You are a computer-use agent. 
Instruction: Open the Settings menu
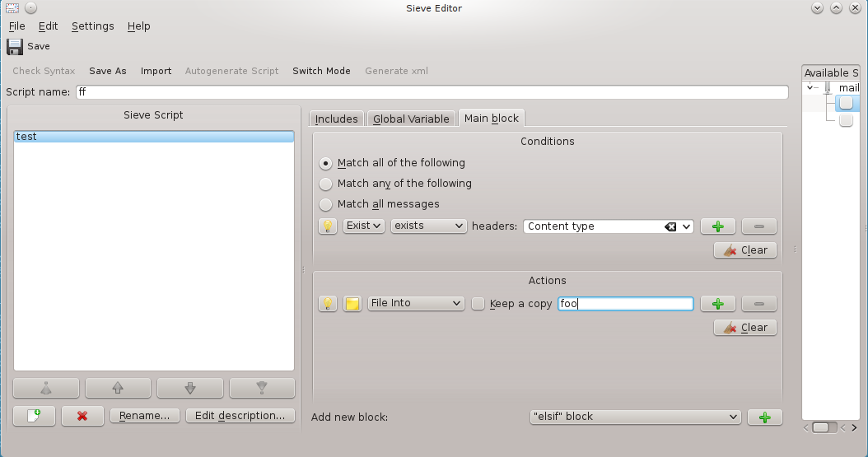92,26
